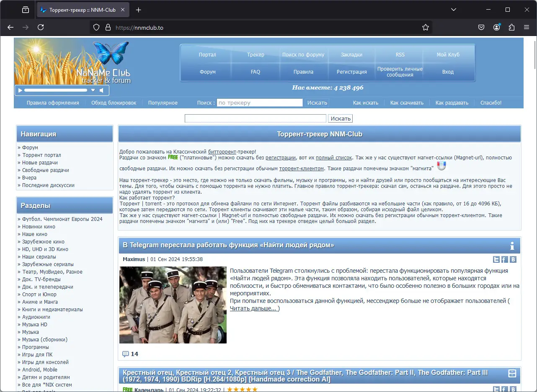Open Firefox View recent browsing icon
The width and height of the screenshot is (537, 392).
coord(26,10)
